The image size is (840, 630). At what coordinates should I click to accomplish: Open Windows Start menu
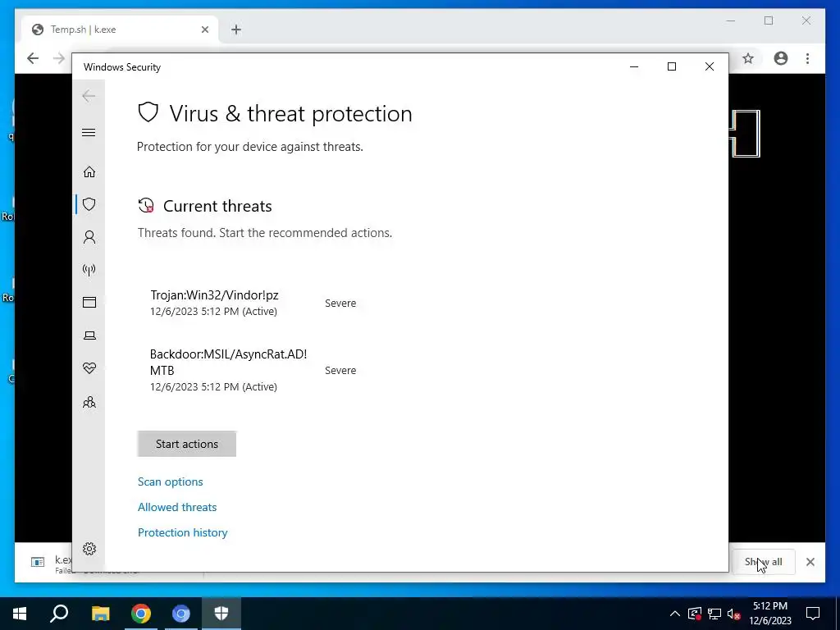(x=20, y=613)
